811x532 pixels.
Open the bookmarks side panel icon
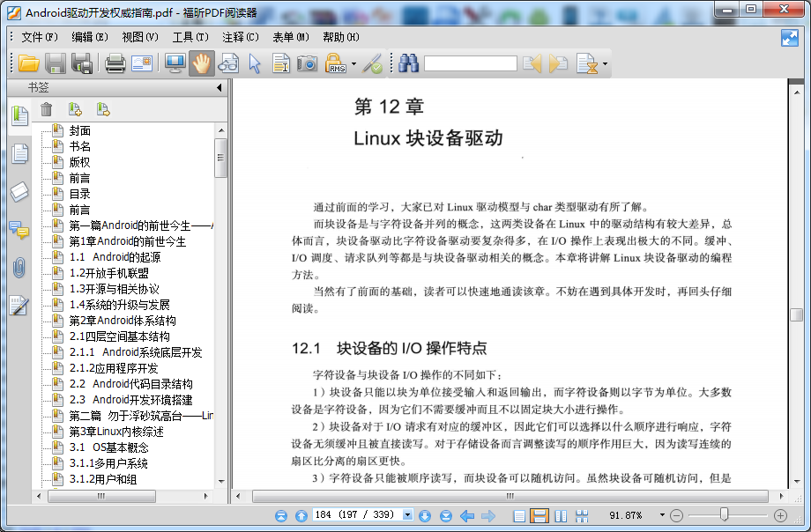click(x=19, y=115)
